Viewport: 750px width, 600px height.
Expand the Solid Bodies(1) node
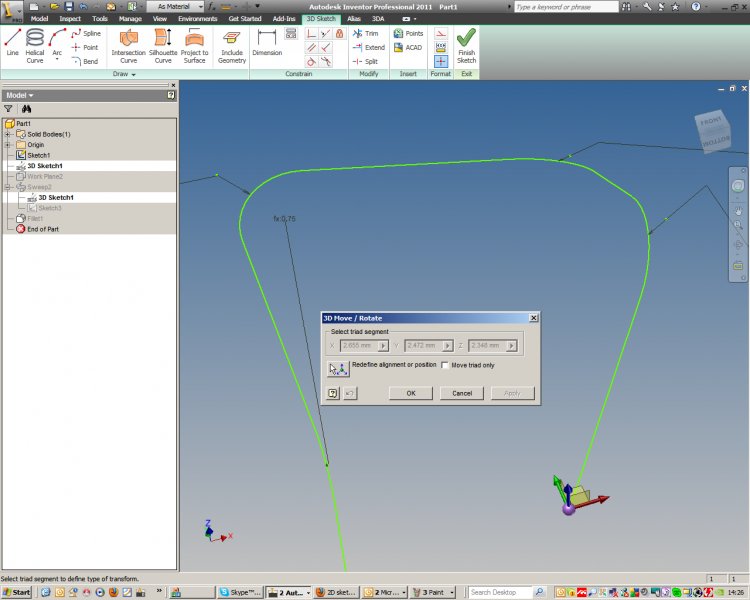8,134
